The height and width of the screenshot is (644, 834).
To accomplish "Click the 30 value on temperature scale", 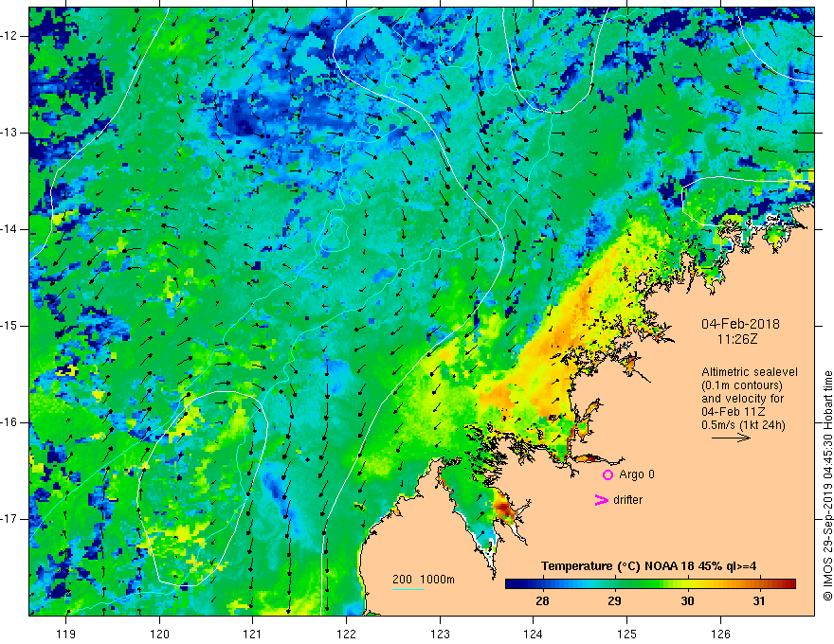I will click(687, 601).
